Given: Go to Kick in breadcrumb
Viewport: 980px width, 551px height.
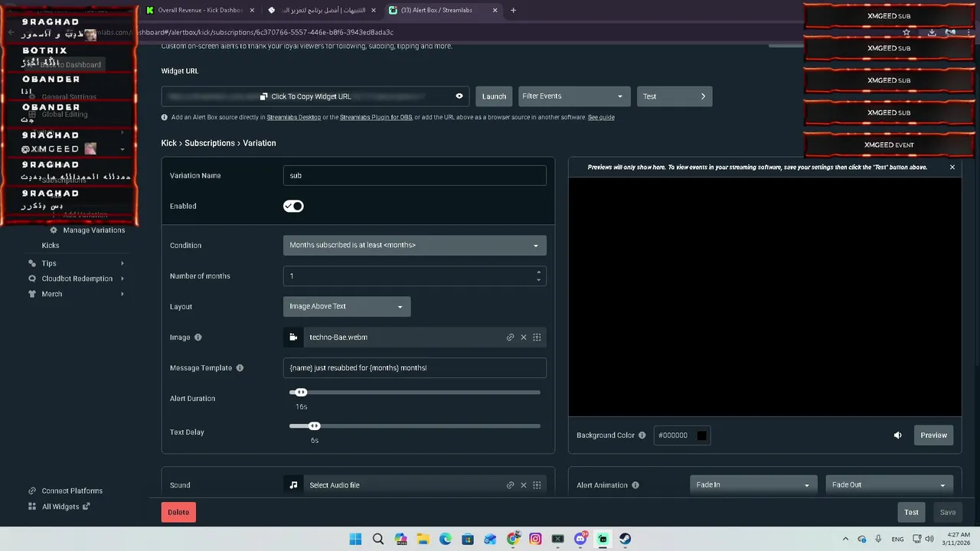Looking at the screenshot, I should tap(168, 143).
